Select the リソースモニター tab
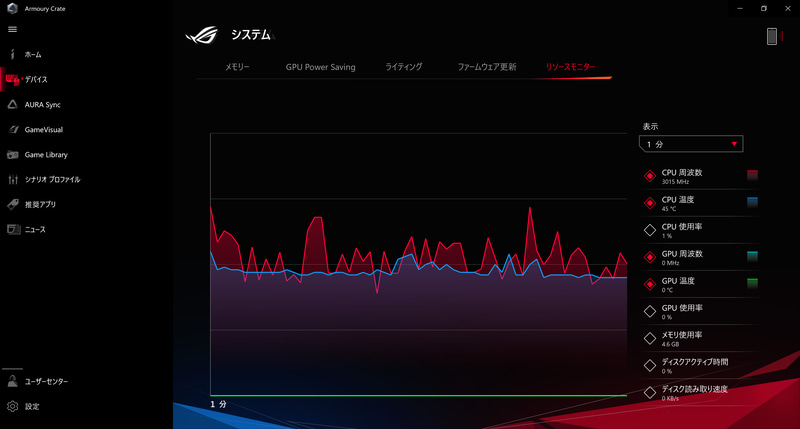The width and height of the screenshot is (800, 429). click(570, 67)
